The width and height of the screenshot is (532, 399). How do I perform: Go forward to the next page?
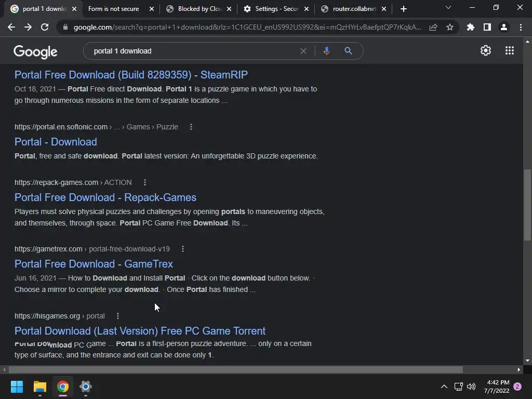click(x=28, y=27)
